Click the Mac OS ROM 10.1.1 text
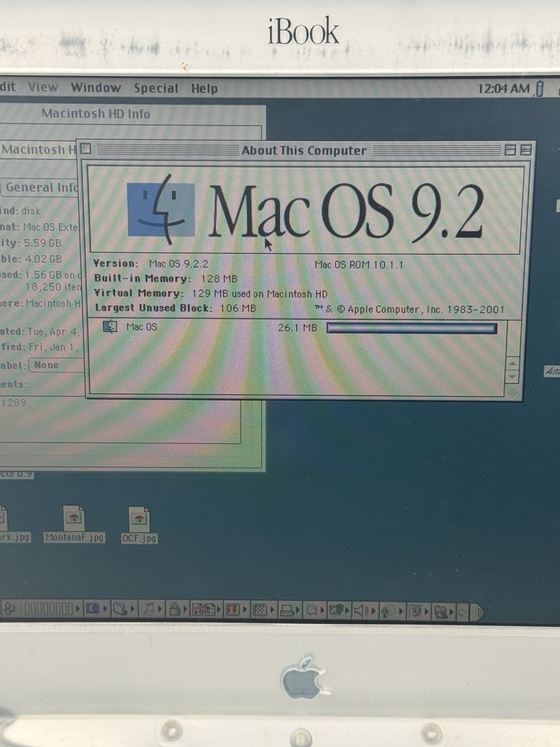This screenshot has height=747, width=560. [359, 265]
